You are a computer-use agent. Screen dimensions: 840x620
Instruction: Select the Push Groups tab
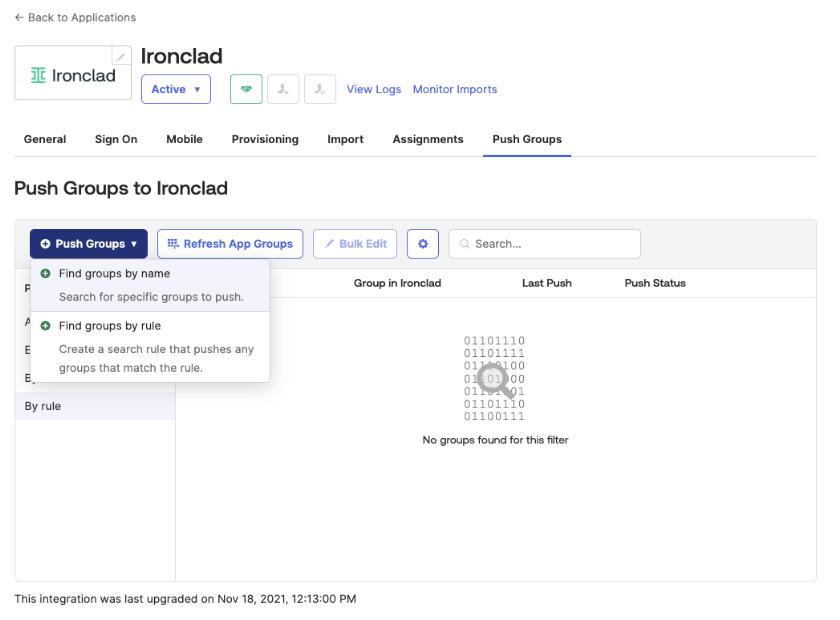[527, 139]
